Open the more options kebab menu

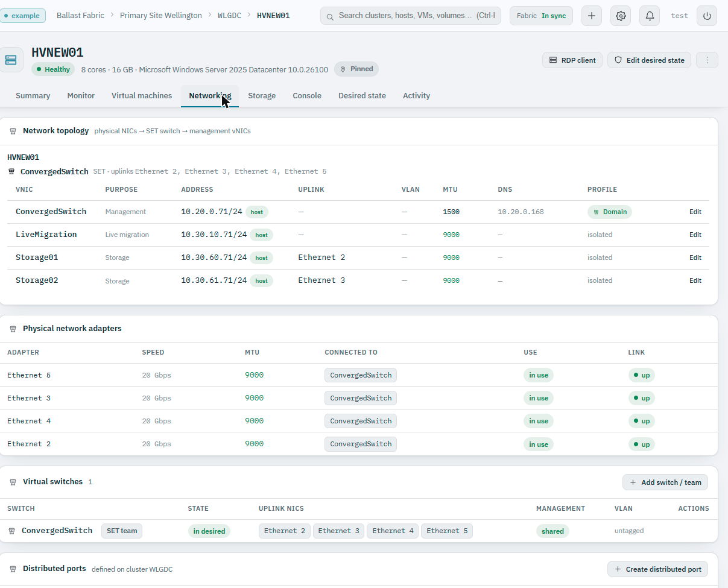707,60
